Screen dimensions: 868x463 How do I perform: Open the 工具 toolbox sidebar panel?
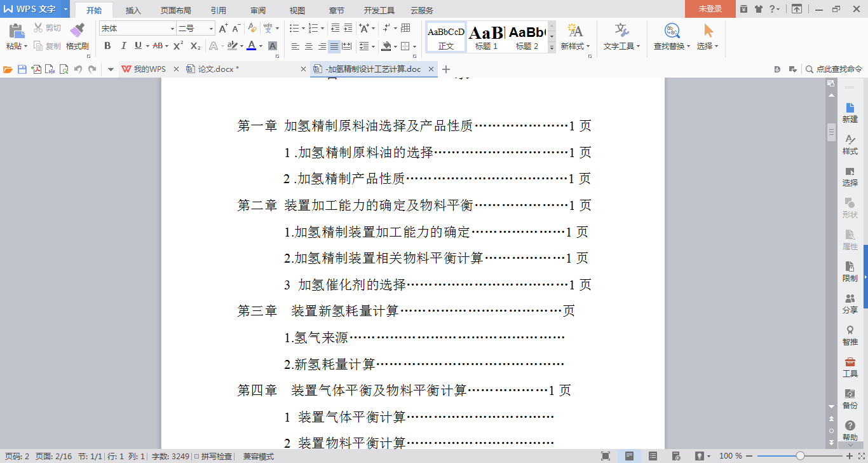tap(850, 367)
